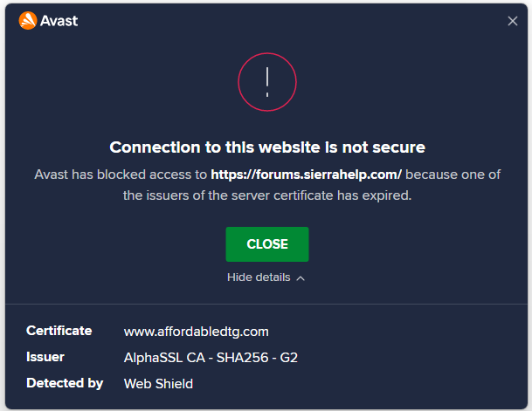This screenshot has width=532, height=411.
Task: Click the forums.sierrahelp.com URL text
Action: [x=306, y=175]
